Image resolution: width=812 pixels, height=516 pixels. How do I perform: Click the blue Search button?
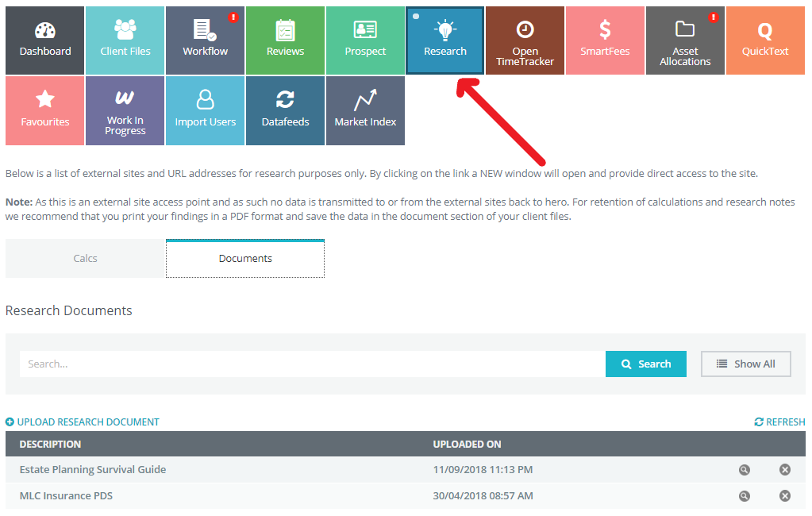coord(645,364)
